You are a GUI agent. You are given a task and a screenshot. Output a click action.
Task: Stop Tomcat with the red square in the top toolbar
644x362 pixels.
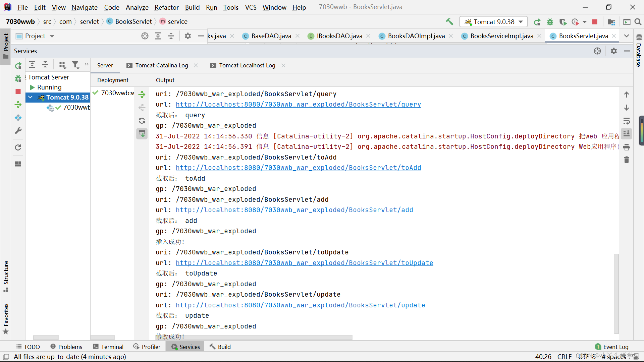[595, 22]
